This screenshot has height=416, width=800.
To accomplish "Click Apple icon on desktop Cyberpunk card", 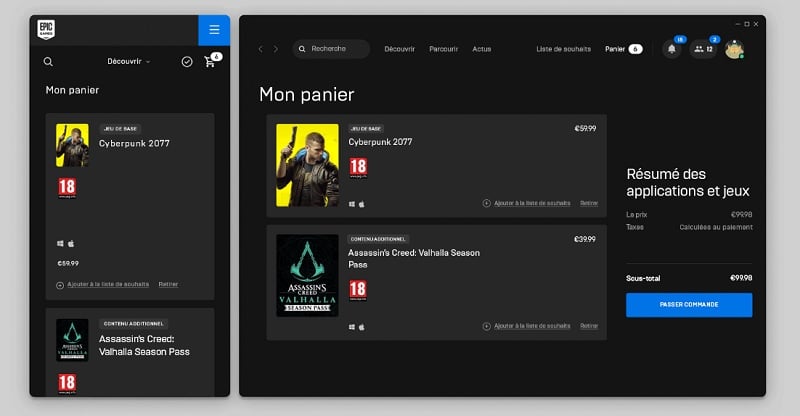I will pos(362,204).
